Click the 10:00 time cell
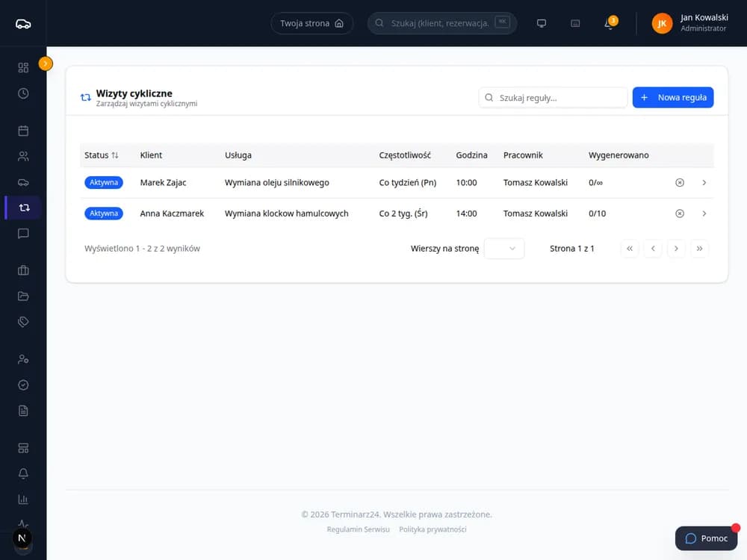The image size is (747, 560). [466, 182]
